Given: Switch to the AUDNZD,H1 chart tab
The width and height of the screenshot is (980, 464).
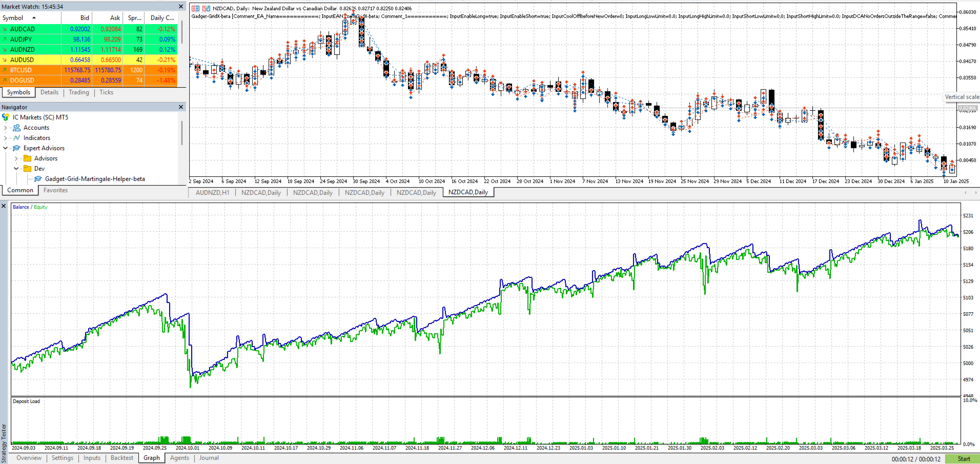Looking at the screenshot, I should coord(212,193).
